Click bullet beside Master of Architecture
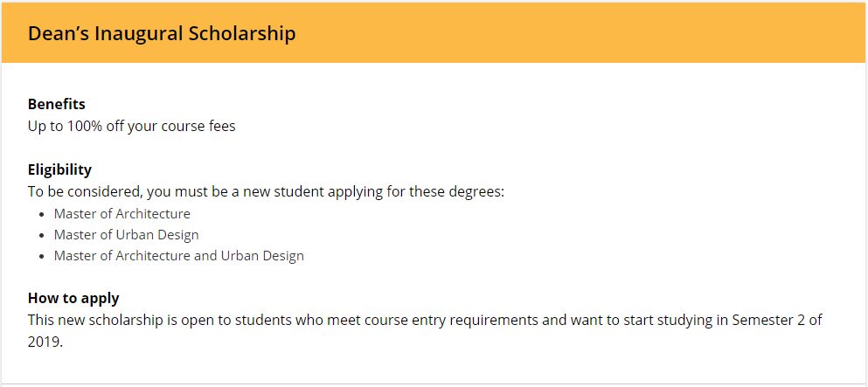 coord(43,214)
